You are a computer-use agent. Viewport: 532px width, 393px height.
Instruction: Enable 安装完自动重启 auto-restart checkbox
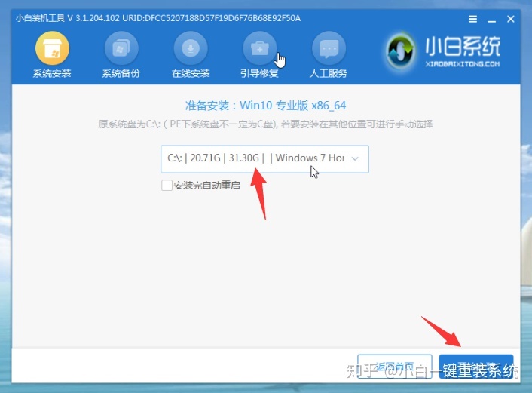click(167, 186)
